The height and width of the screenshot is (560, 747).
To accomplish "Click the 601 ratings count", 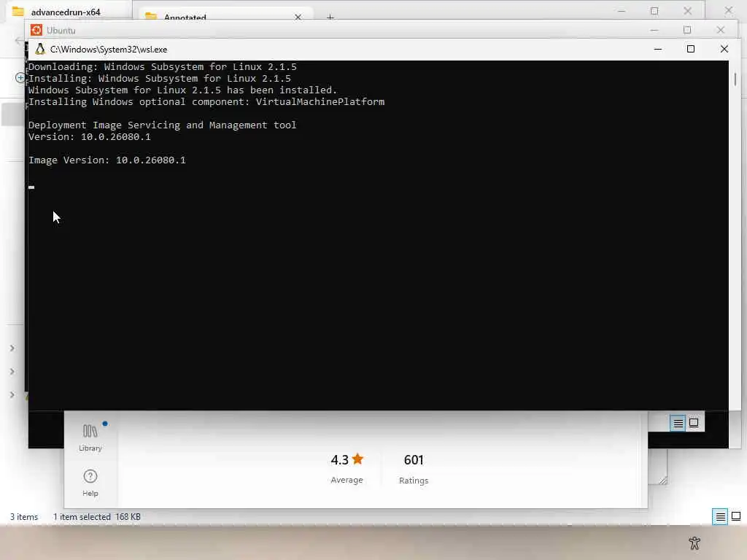I will 414,459.
